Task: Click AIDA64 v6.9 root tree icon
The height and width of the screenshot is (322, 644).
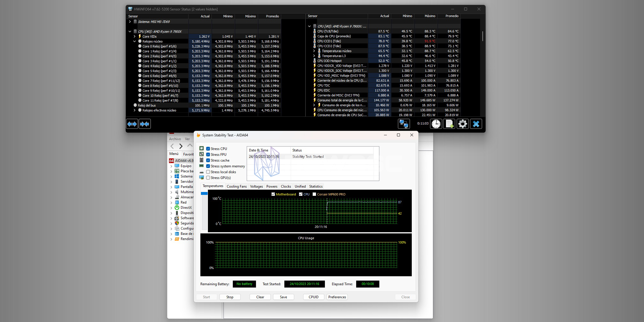Action: pos(171,161)
